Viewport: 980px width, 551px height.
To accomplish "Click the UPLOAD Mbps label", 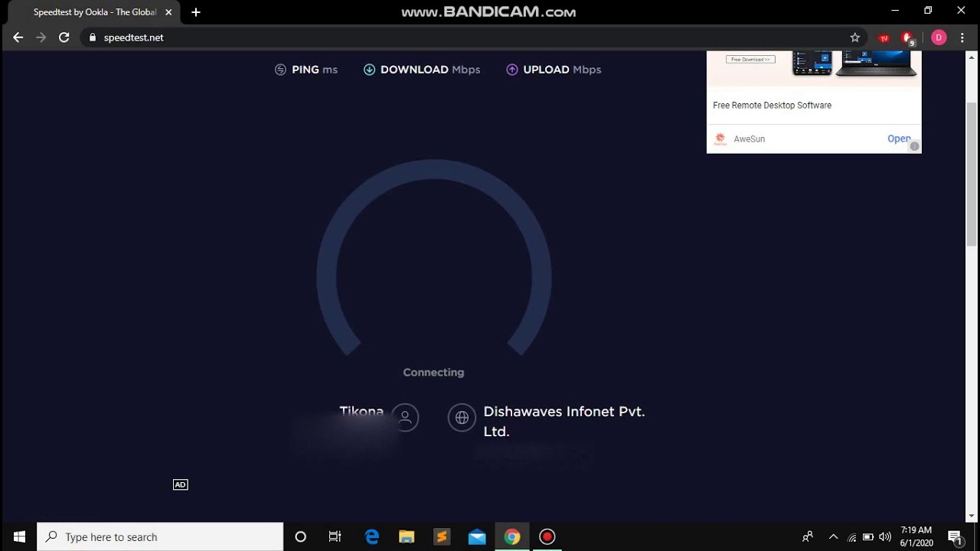I will (x=562, y=70).
